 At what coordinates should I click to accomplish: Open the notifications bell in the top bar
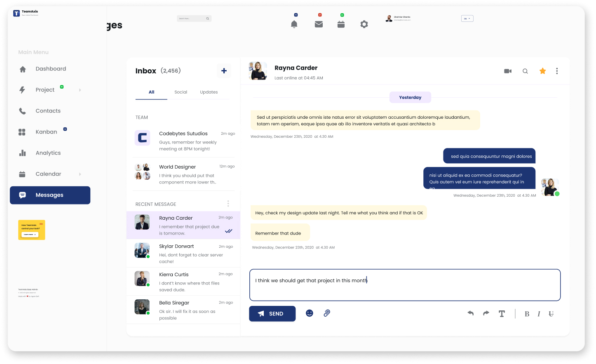pos(294,24)
